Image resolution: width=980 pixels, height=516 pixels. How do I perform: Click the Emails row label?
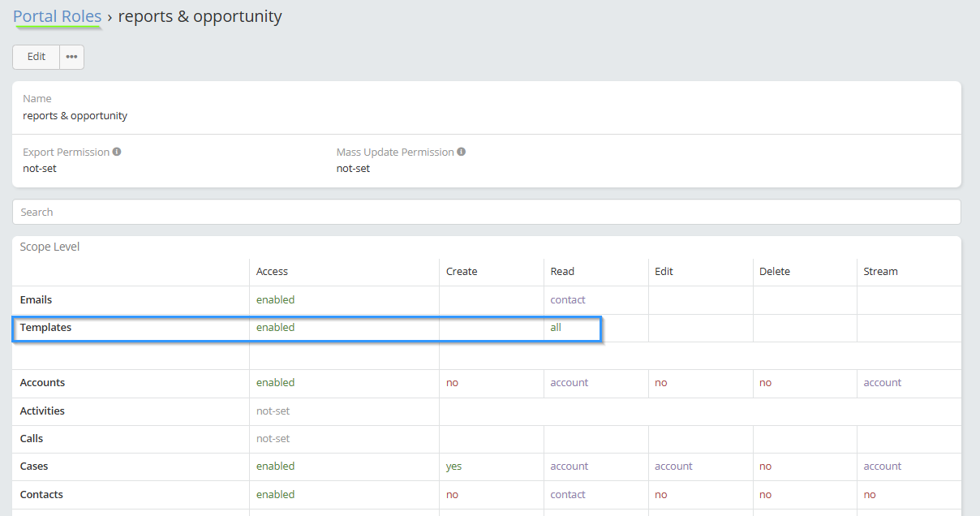click(x=36, y=300)
